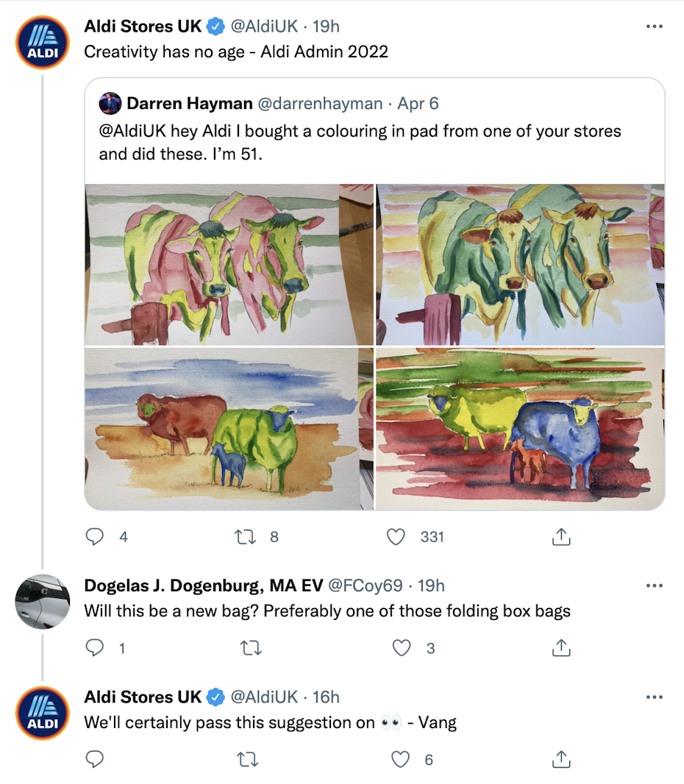The width and height of the screenshot is (684, 784).
Task: Like the tweet with 331 likes
Action: point(396,537)
